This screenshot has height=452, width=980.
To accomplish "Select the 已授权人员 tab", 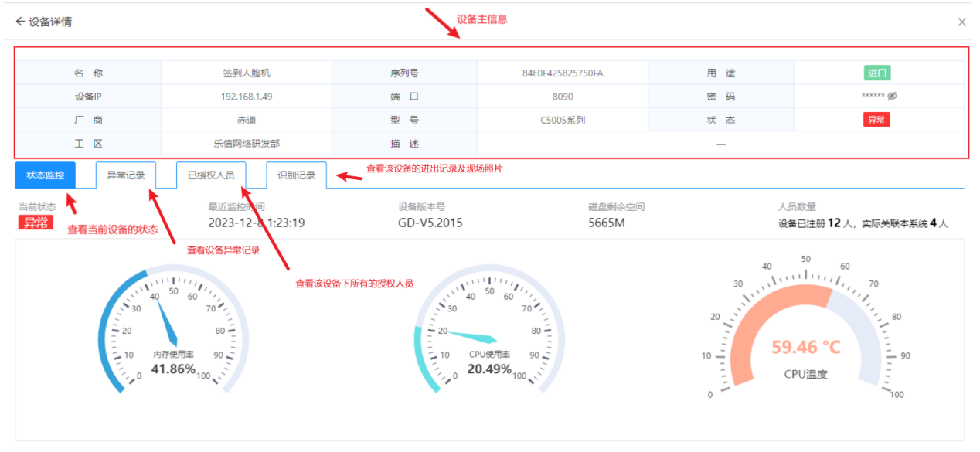I will coord(211,175).
